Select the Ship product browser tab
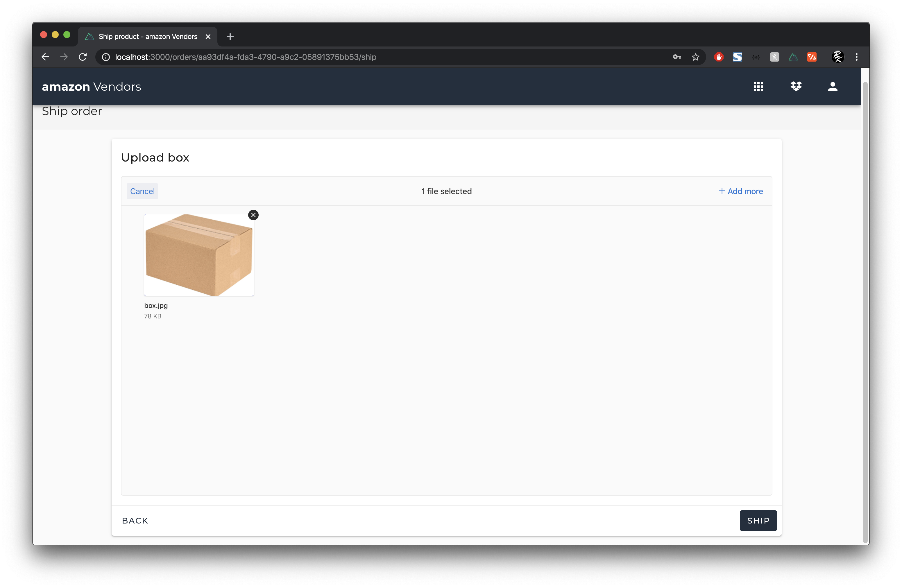 (148, 36)
